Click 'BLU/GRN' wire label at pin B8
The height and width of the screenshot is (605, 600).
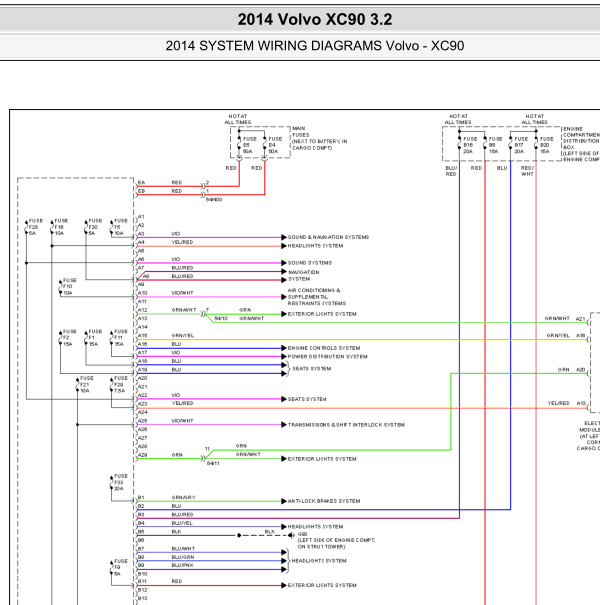coord(183,557)
